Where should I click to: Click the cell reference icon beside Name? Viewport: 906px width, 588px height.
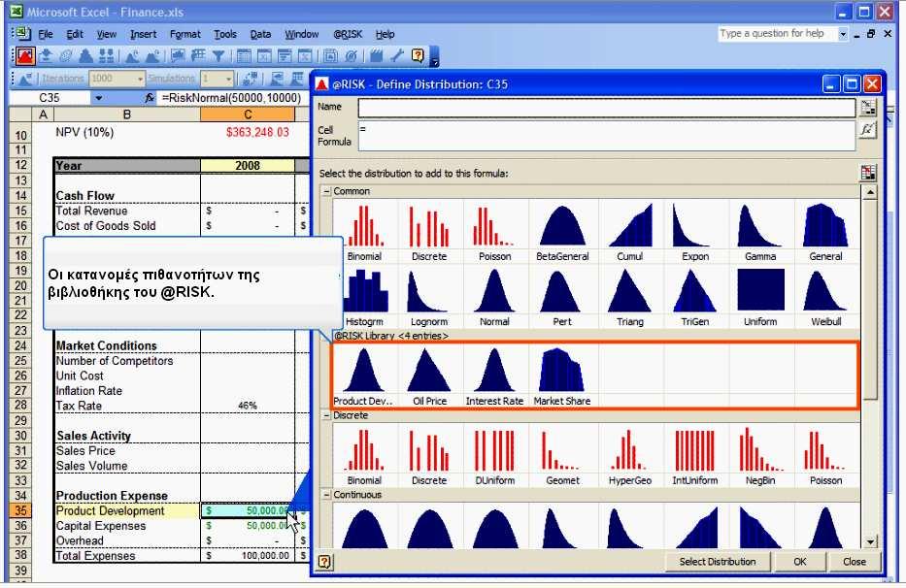(x=867, y=107)
